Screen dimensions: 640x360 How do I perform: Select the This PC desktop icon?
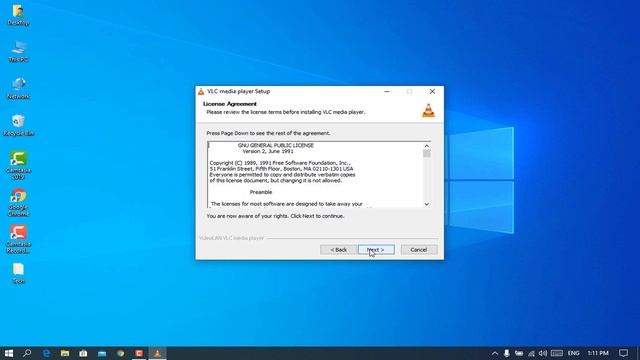click(18, 51)
